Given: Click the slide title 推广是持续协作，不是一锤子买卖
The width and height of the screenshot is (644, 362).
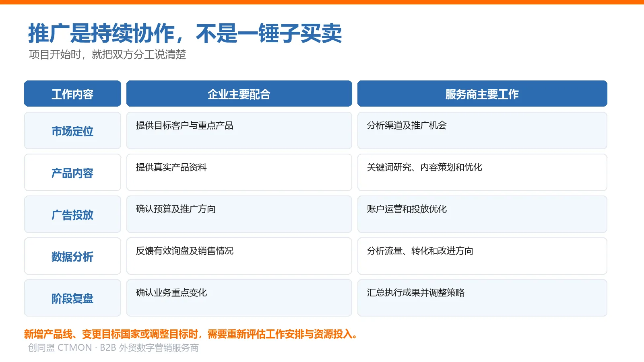Looking at the screenshot, I should pos(185,33).
